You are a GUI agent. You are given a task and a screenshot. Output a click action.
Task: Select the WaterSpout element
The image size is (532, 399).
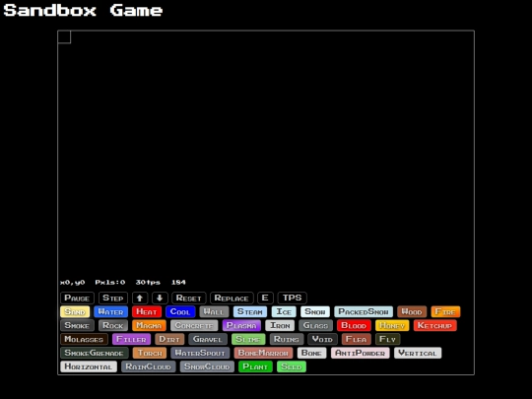(200, 353)
